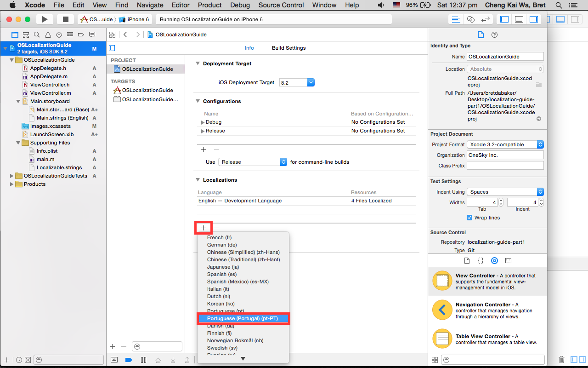Show the File inspector
The width and height of the screenshot is (588, 368).
pyautogui.click(x=481, y=35)
